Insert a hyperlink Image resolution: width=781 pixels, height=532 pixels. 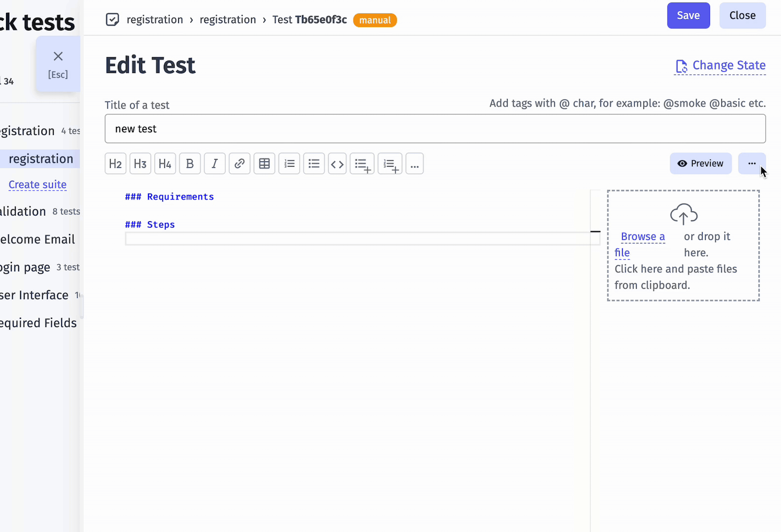click(x=240, y=164)
